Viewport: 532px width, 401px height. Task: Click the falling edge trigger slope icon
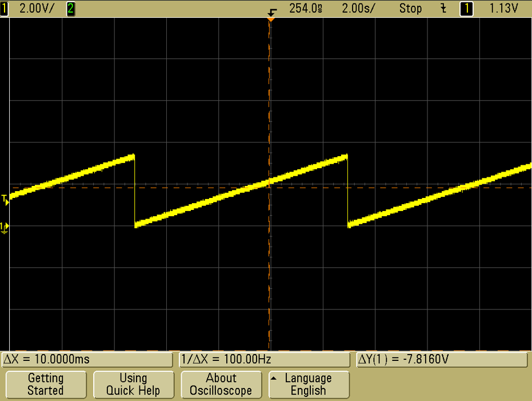(x=443, y=9)
